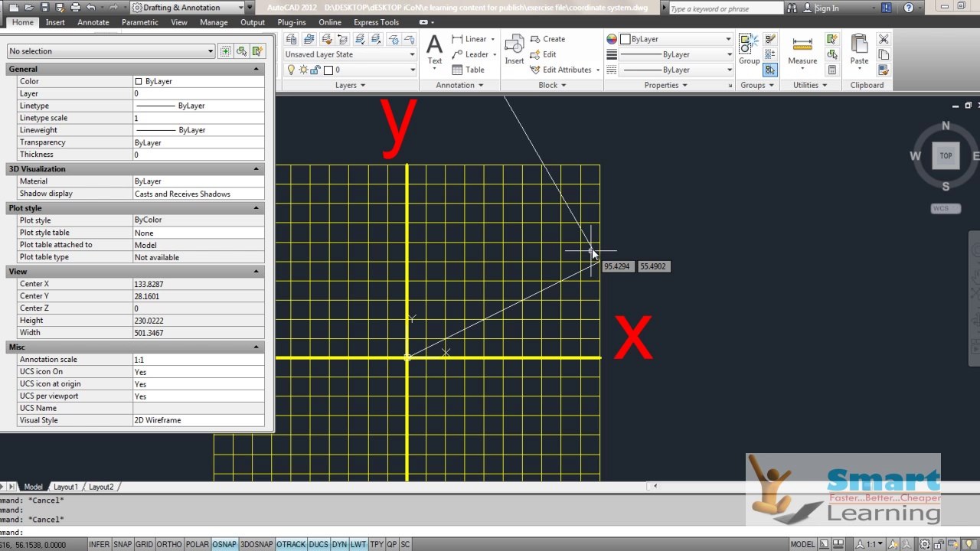Toggle INFER constraints in status bar
The image size is (980, 551).
coord(99,544)
